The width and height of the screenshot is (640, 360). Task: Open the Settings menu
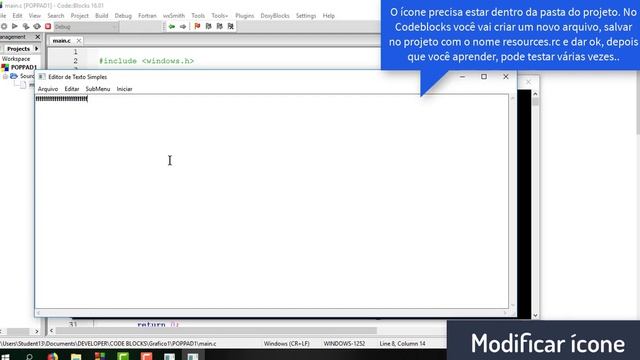pyautogui.click(x=306, y=16)
